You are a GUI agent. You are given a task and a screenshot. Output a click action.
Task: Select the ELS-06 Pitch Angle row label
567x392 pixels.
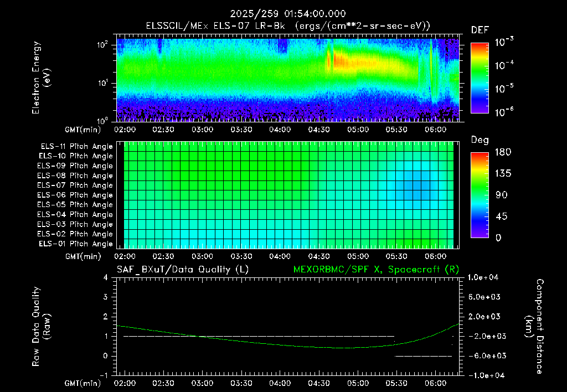coord(75,195)
